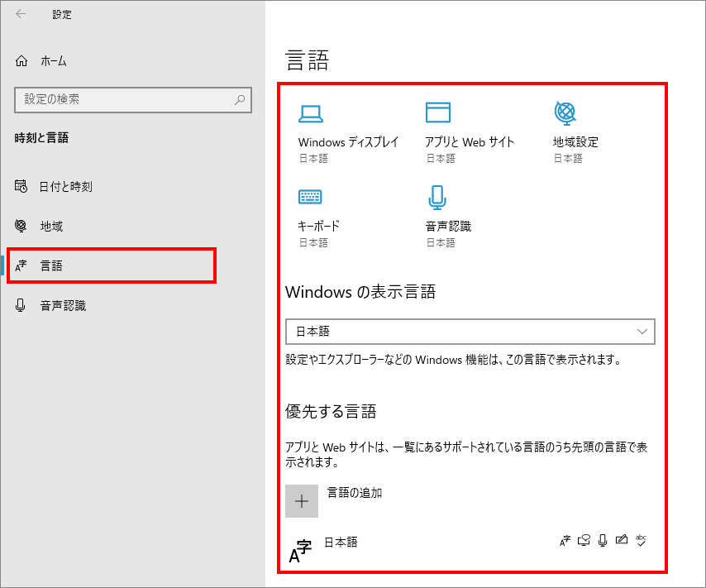Click the microphone icon beside 音声認識 in sidebar
The width and height of the screenshot is (706, 588).
click(21, 305)
